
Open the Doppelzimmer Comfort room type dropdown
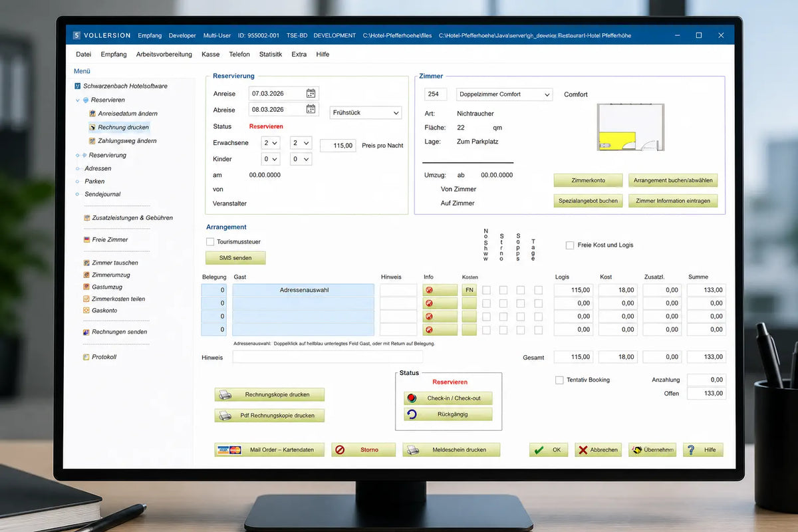[504, 94]
